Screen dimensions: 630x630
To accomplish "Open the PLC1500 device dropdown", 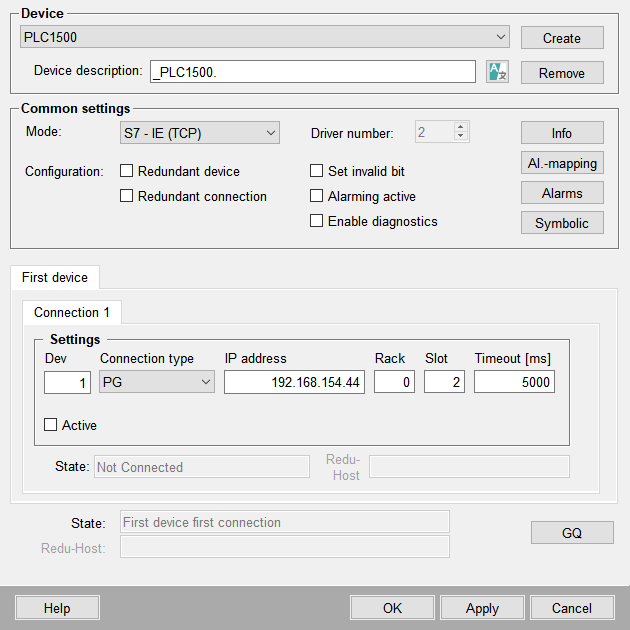I will pos(265,37).
